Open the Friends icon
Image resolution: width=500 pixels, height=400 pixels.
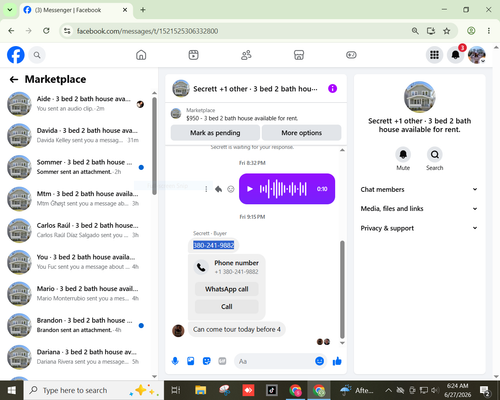[246, 55]
